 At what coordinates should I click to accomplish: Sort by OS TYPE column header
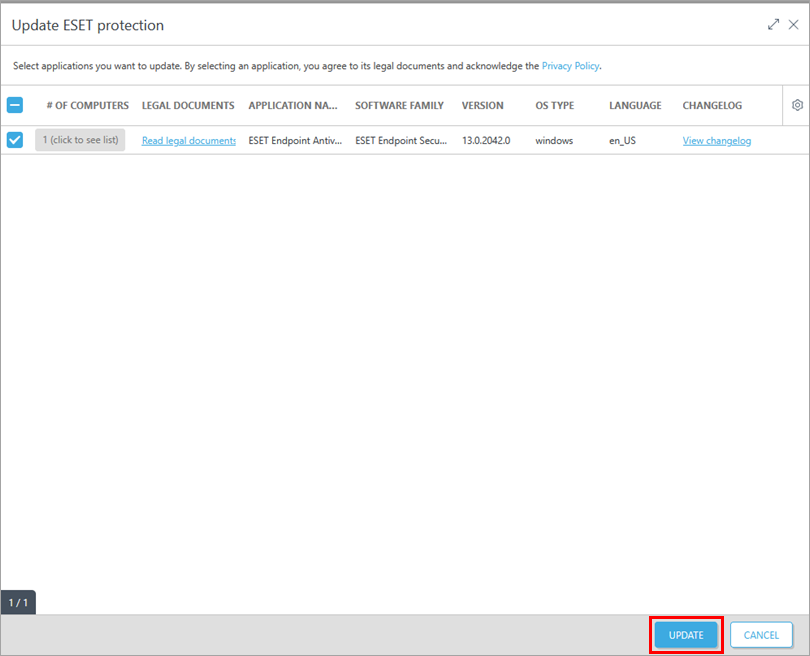click(555, 105)
